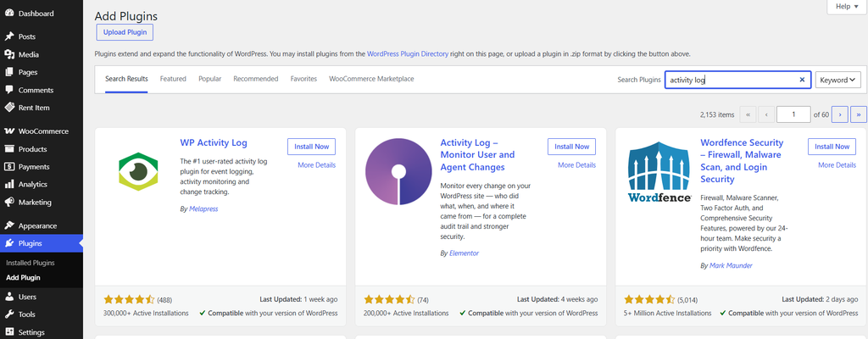Open the WooCommerce Marketplace tab
Screen dimensions: 868x339
click(371, 79)
